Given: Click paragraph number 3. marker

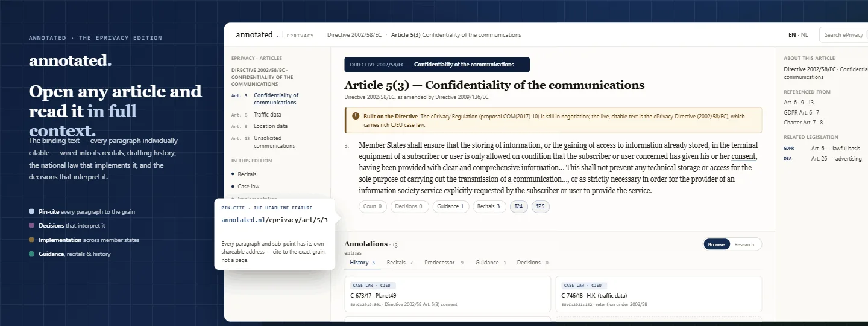Looking at the screenshot, I should 347,145.
